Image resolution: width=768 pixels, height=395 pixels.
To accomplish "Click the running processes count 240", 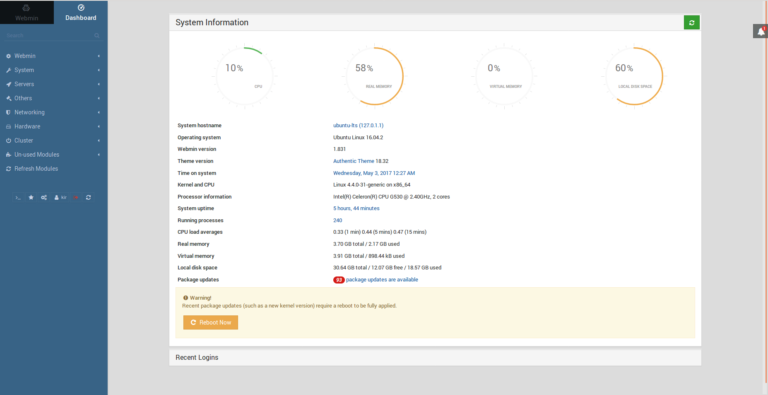I will point(337,221).
